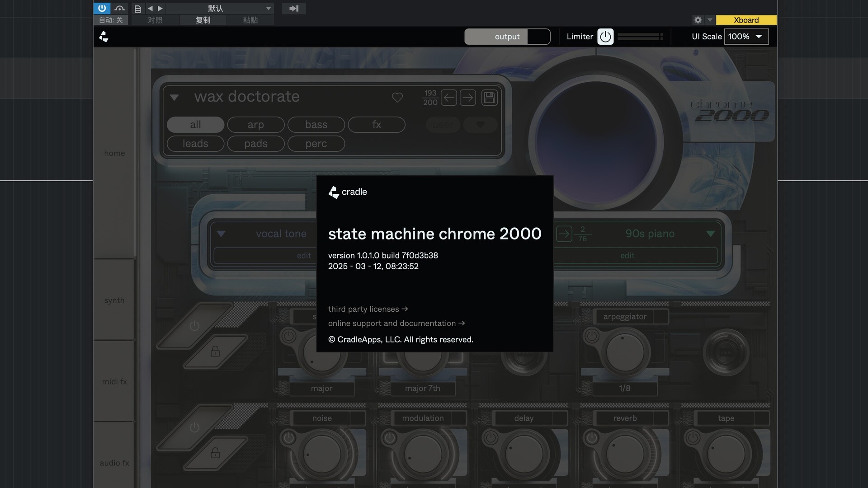Click the 对照 button

click(155, 20)
